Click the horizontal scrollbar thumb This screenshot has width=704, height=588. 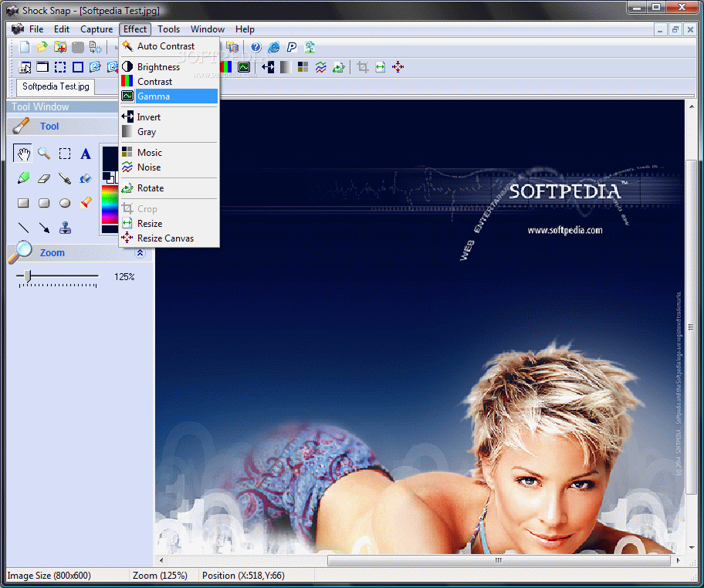point(499,560)
